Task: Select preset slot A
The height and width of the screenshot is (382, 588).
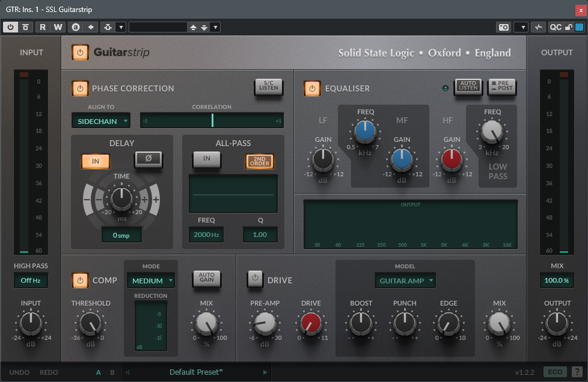Action: (x=99, y=372)
